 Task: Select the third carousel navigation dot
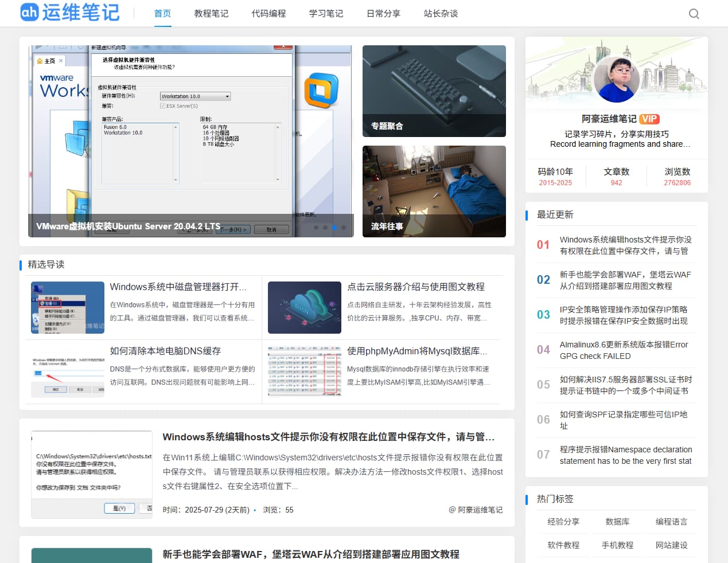click(x=334, y=228)
